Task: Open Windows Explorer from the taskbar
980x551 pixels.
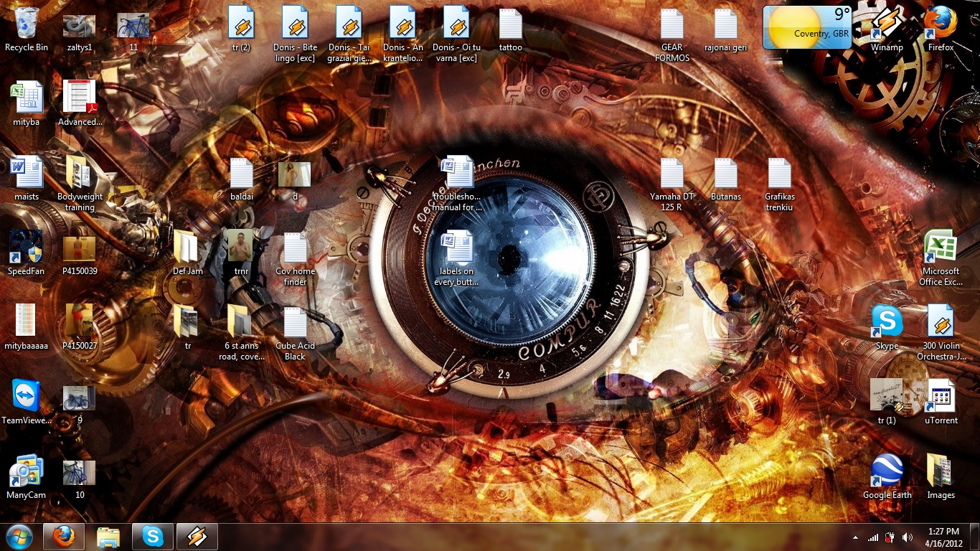Action: pyautogui.click(x=108, y=537)
